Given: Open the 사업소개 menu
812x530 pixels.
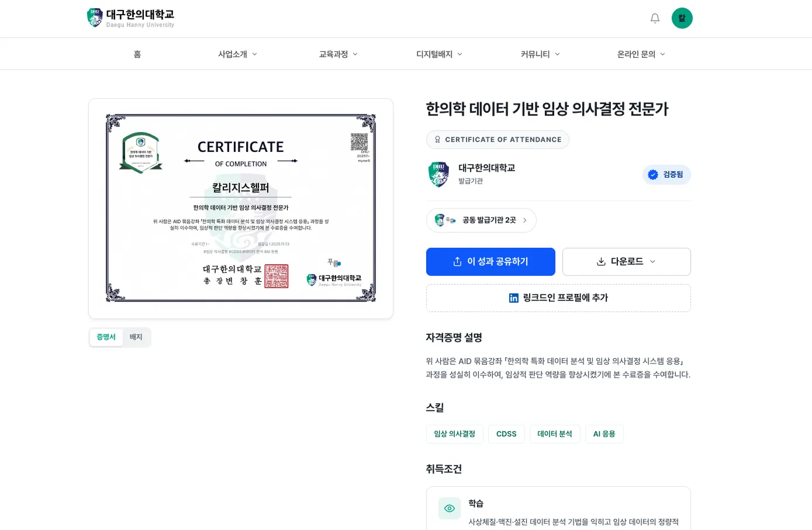Looking at the screenshot, I should pyautogui.click(x=237, y=54).
